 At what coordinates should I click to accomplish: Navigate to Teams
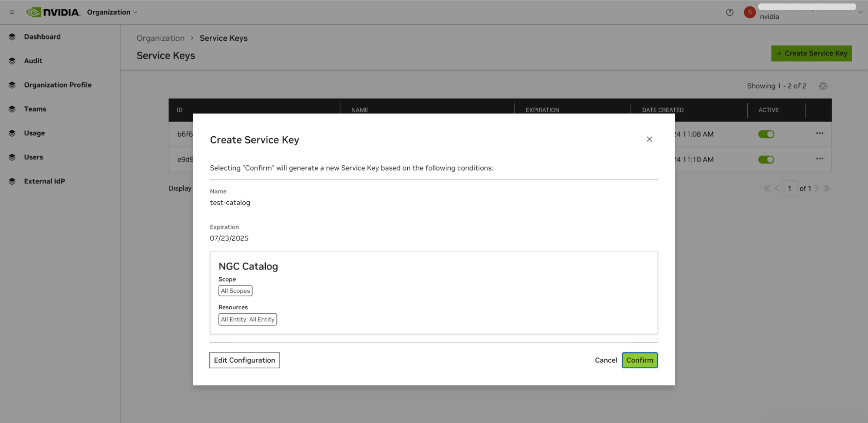tap(35, 109)
